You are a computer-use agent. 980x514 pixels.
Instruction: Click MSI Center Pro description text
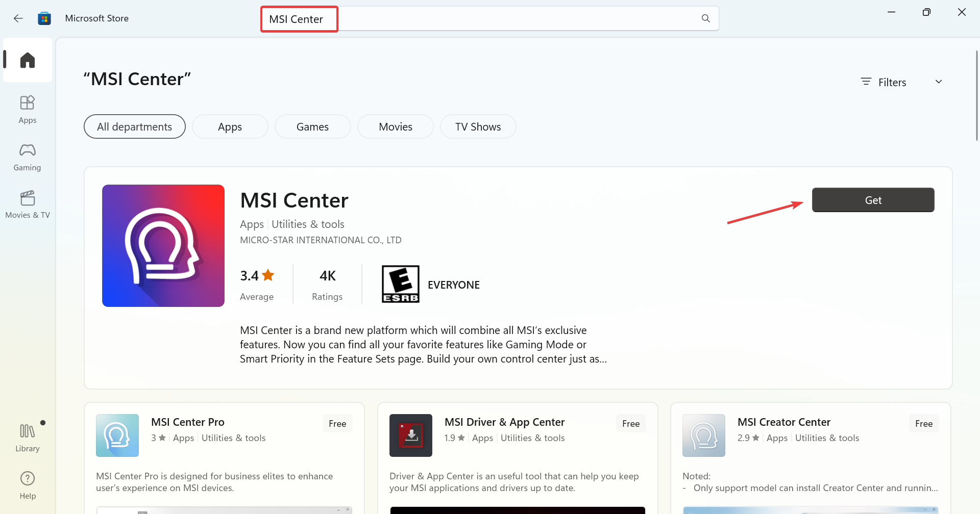[x=214, y=482]
